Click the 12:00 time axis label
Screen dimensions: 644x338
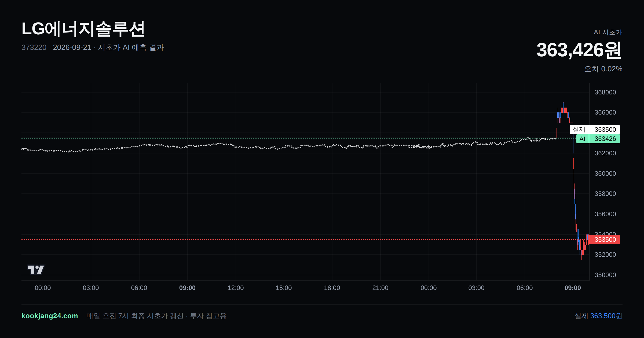pyautogui.click(x=236, y=288)
